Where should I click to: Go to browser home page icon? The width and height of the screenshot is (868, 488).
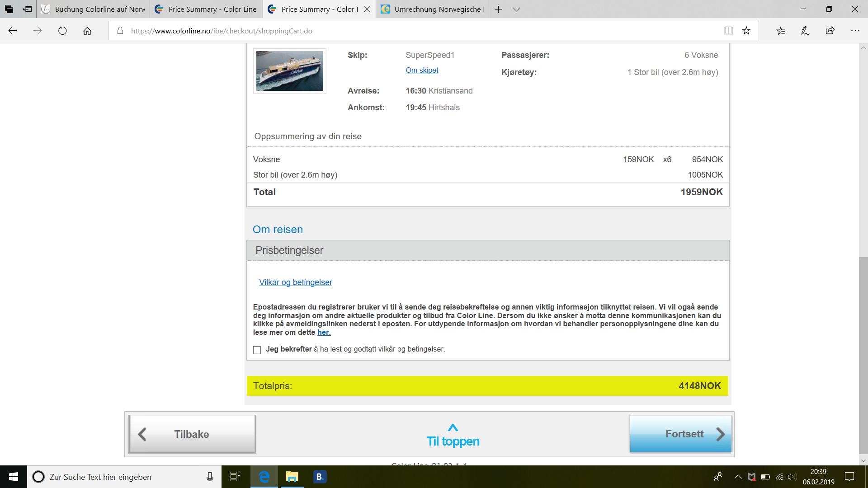point(87,31)
